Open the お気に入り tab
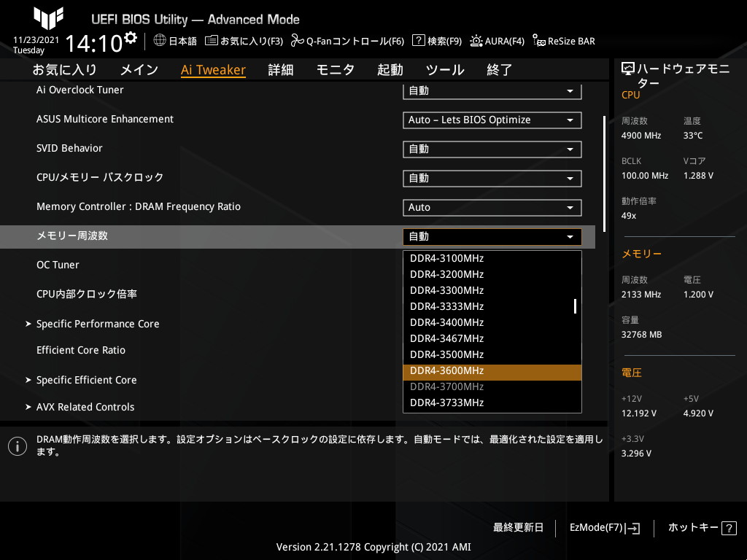 [x=65, y=69]
